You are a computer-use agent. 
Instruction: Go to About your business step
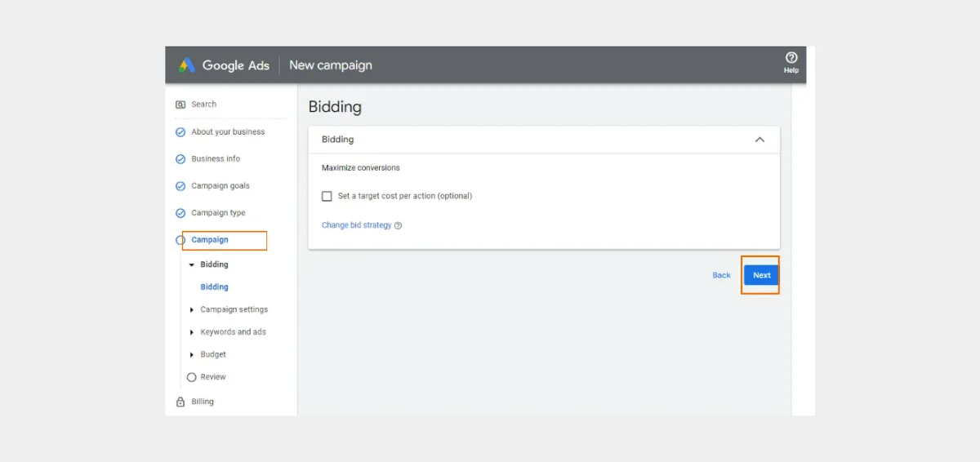tap(228, 132)
